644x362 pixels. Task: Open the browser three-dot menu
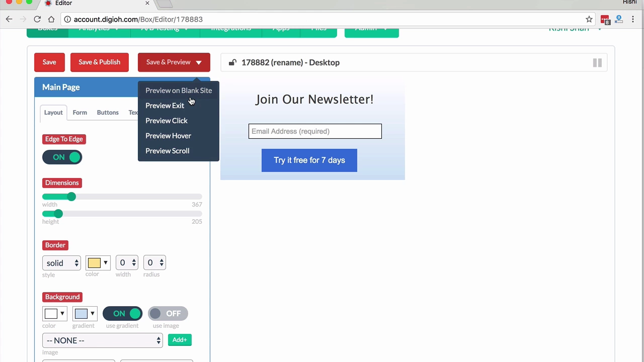[633, 19]
